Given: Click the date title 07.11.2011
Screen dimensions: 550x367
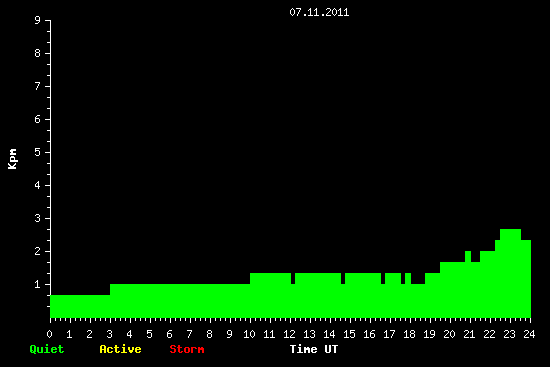Looking at the screenshot, I should (319, 12).
